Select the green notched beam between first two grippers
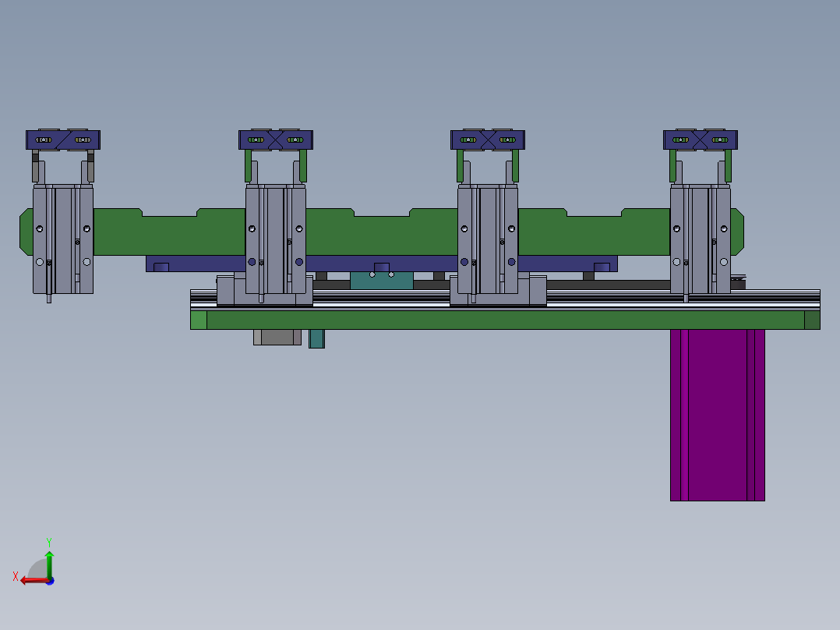Viewport: 840px width, 630px height. pyautogui.click(x=169, y=234)
